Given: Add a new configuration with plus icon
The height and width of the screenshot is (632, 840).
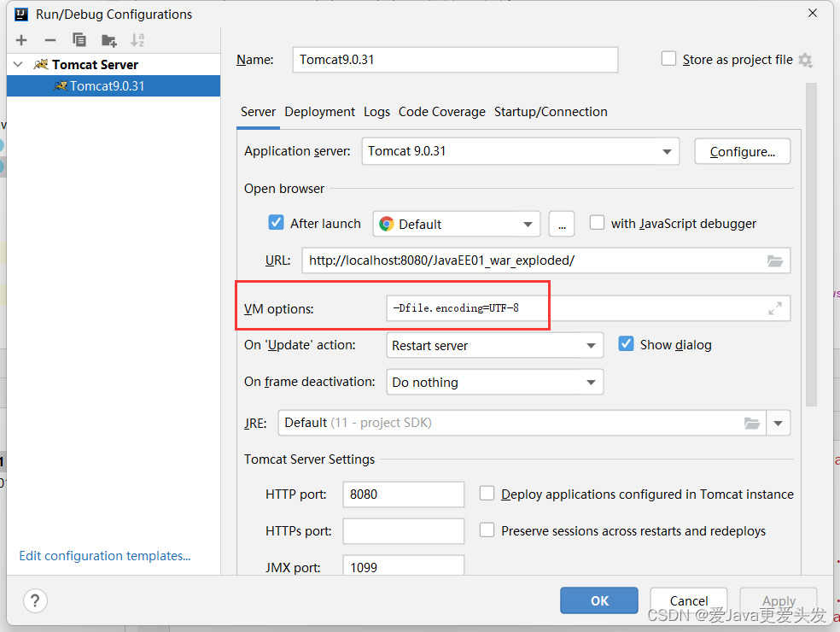Looking at the screenshot, I should click(21, 40).
